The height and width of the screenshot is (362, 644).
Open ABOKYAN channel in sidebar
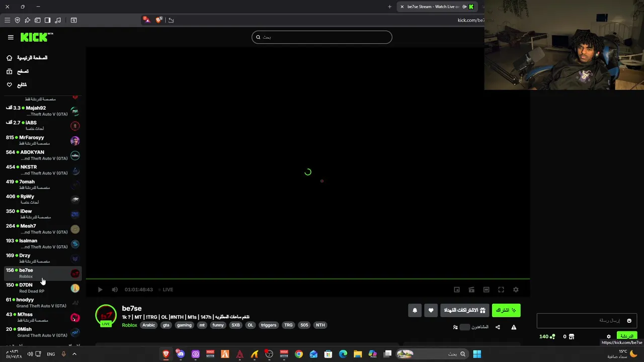coord(43,155)
